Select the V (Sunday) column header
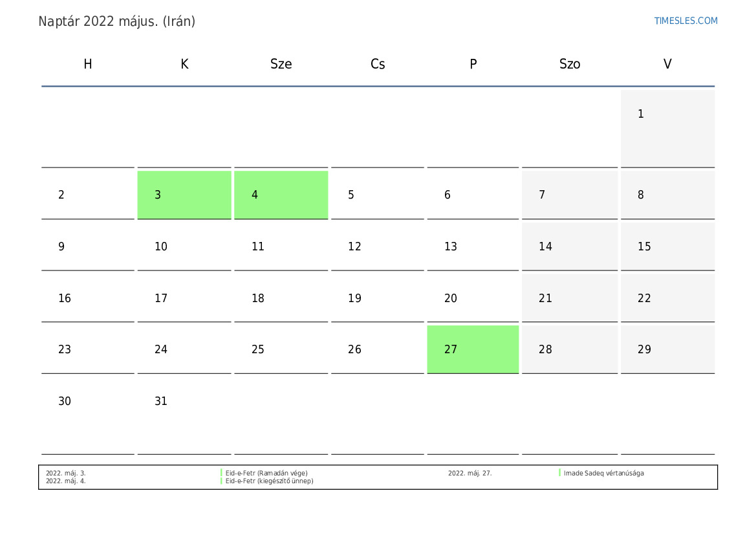 click(667, 64)
